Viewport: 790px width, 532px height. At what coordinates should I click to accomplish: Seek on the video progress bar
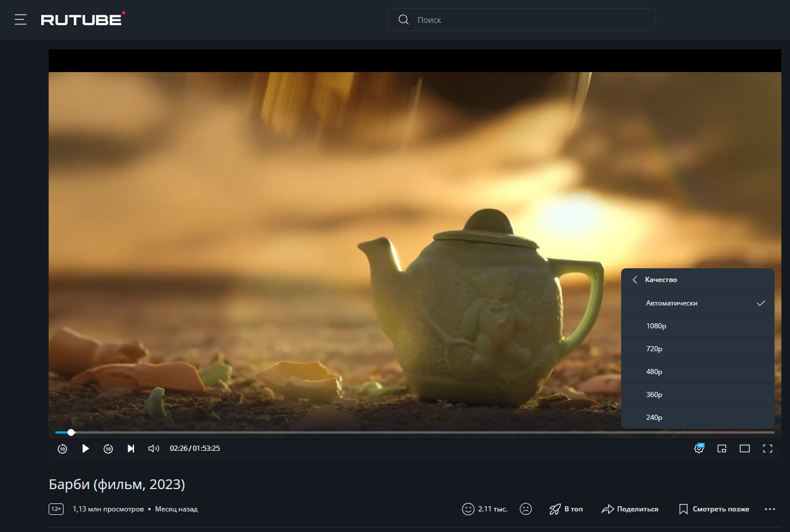415,432
